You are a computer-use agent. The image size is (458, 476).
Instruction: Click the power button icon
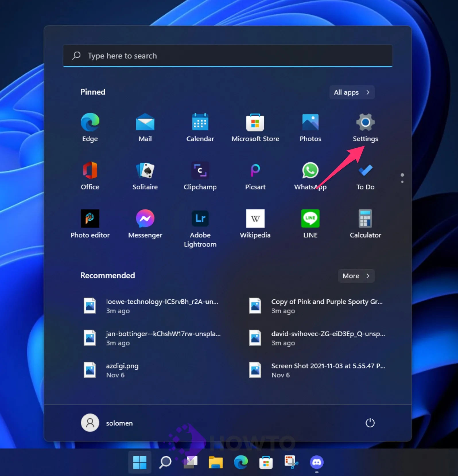tap(370, 423)
